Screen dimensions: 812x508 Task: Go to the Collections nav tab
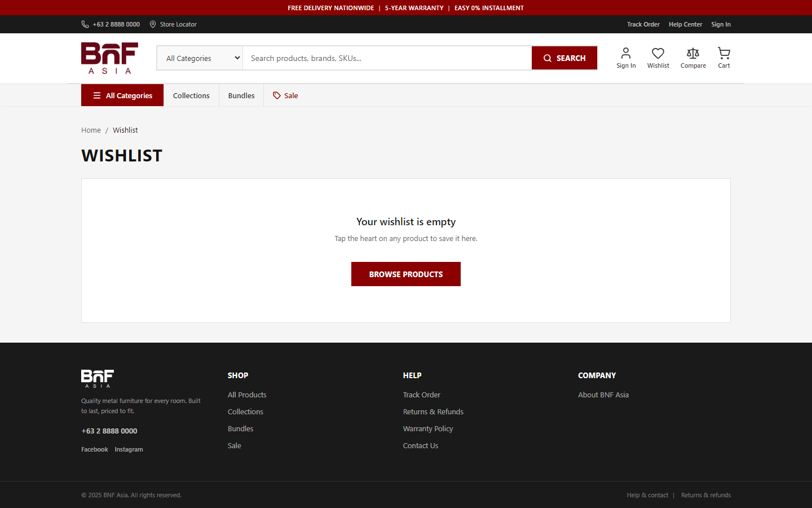[191, 95]
